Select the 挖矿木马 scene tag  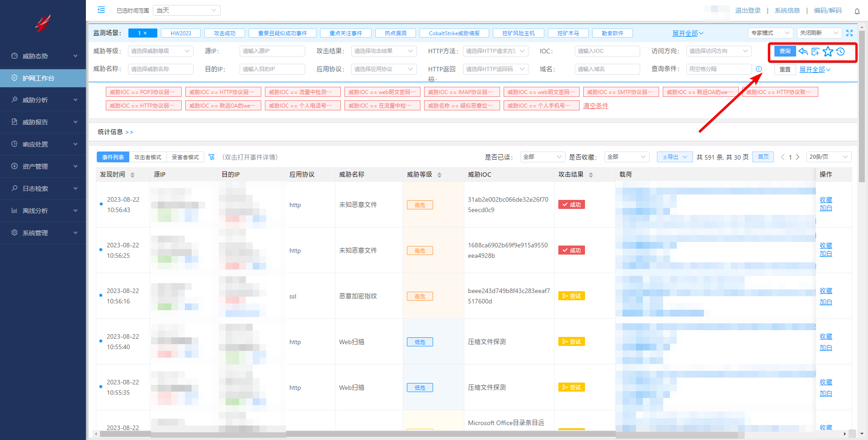(568, 33)
